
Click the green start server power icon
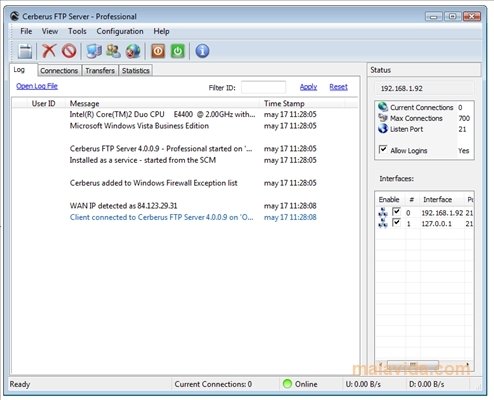(x=178, y=51)
